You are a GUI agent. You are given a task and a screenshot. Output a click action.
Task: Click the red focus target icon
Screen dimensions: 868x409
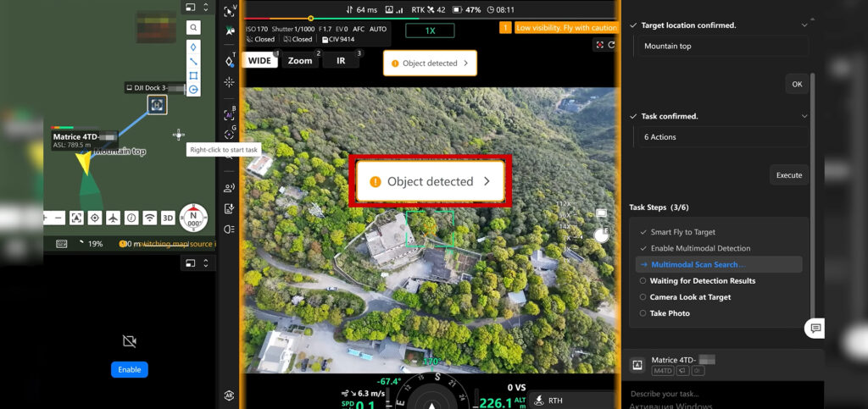[599, 45]
